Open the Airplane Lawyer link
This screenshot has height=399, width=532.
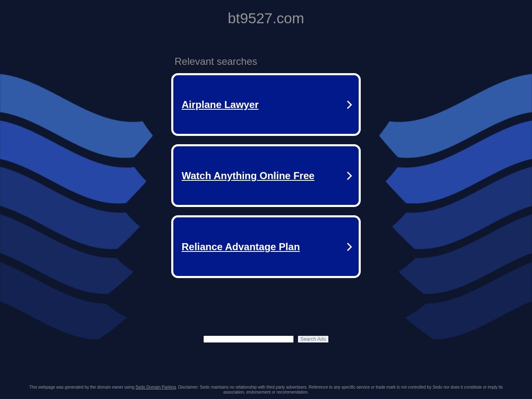(220, 105)
